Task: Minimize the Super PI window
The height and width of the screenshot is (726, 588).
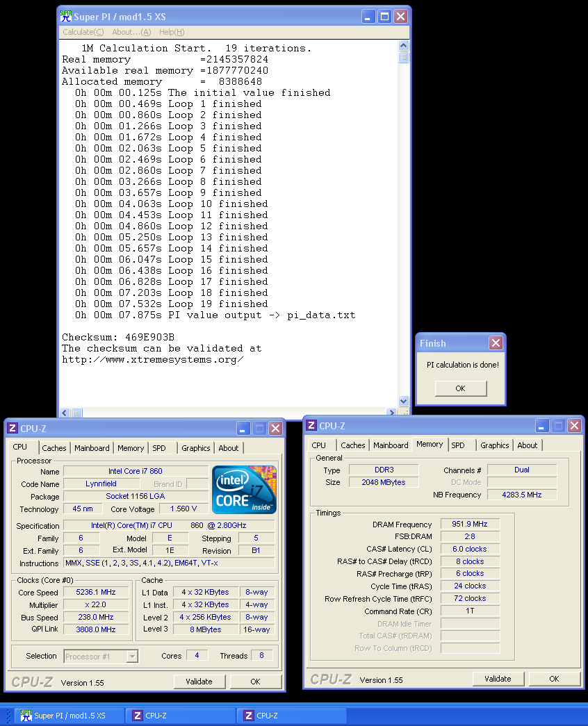Action: pos(368,17)
